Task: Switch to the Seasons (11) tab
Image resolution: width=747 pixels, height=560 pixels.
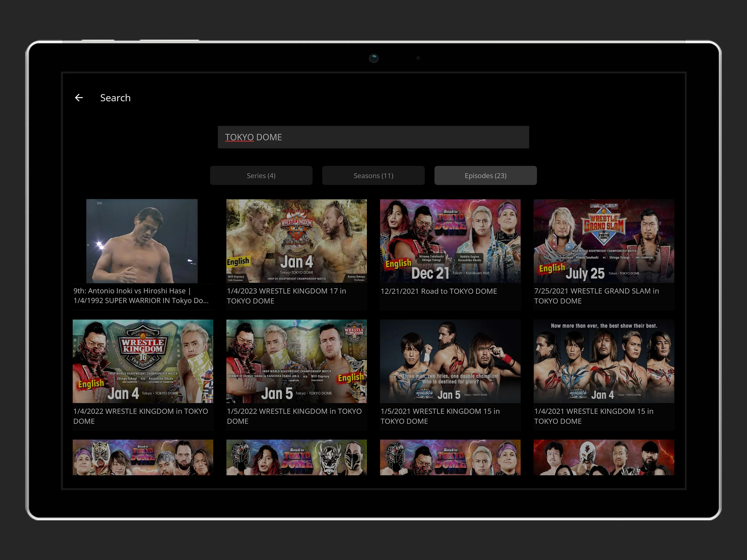Action: pos(373,176)
